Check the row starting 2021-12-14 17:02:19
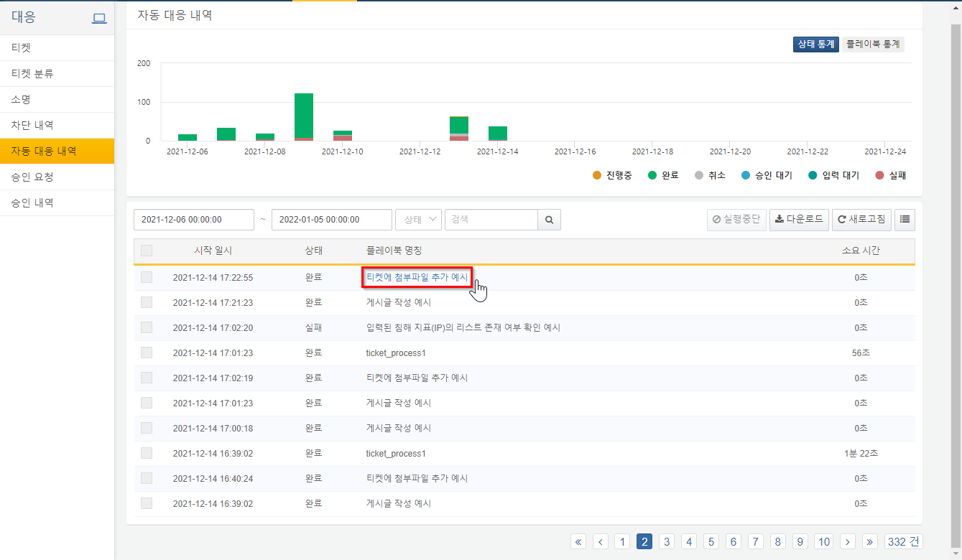Viewport: 962px width, 560px height. click(x=147, y=378)
